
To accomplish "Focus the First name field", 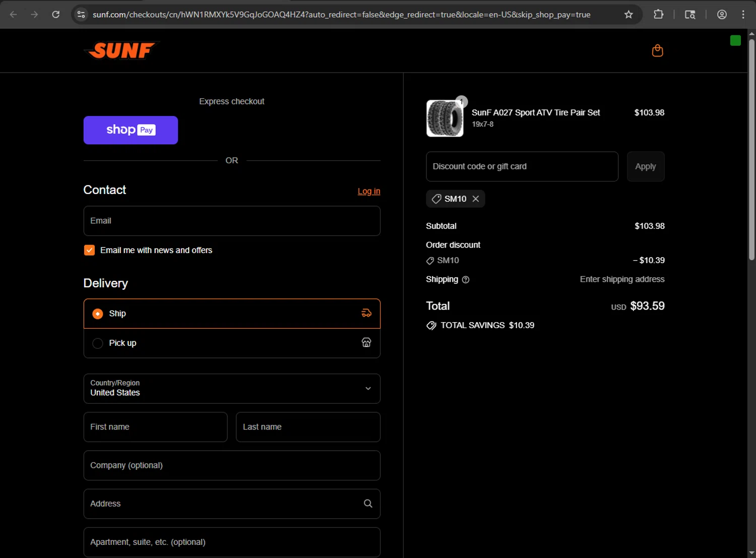I will click(155, 427).
